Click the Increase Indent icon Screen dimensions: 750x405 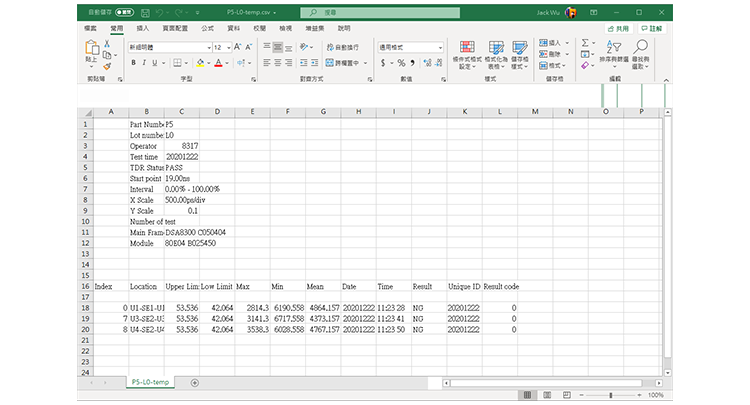click(315, 63)
